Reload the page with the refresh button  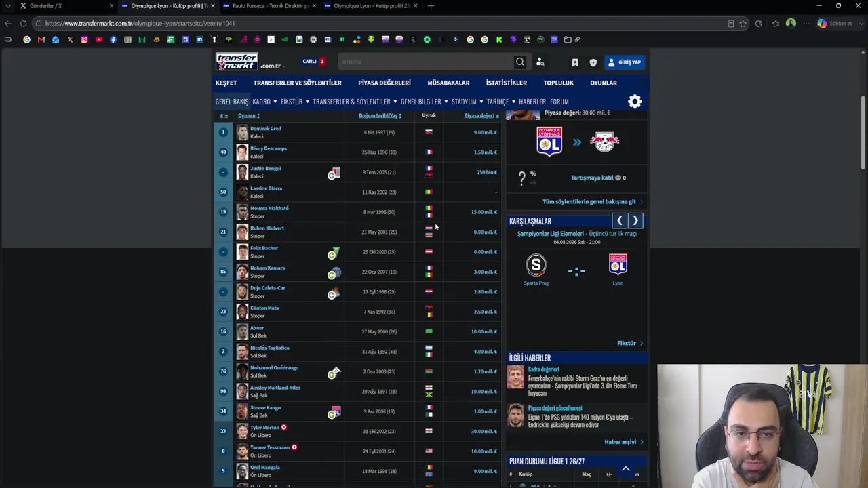click(23, 24)
